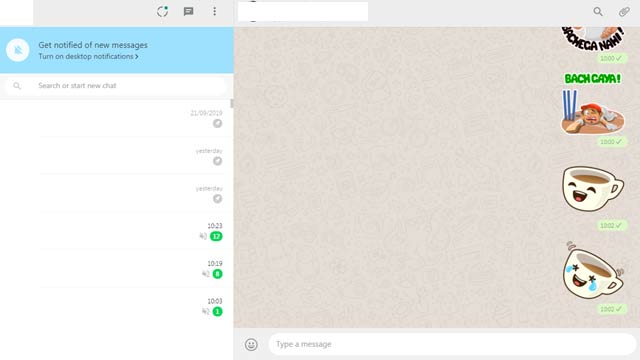This screenshot has width=640, height=360.
Task: Click the laughing tea cup sticker
Action: click(x=593, y=188)
